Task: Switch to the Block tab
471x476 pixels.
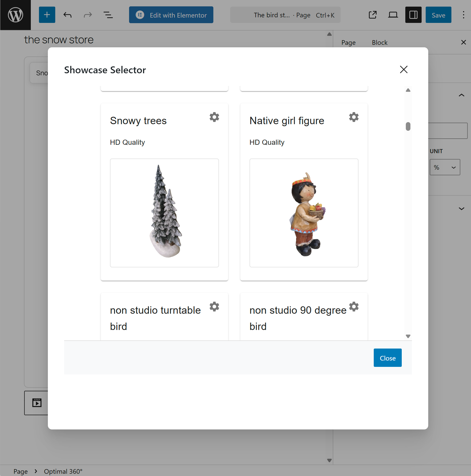Action: (380, 42)
